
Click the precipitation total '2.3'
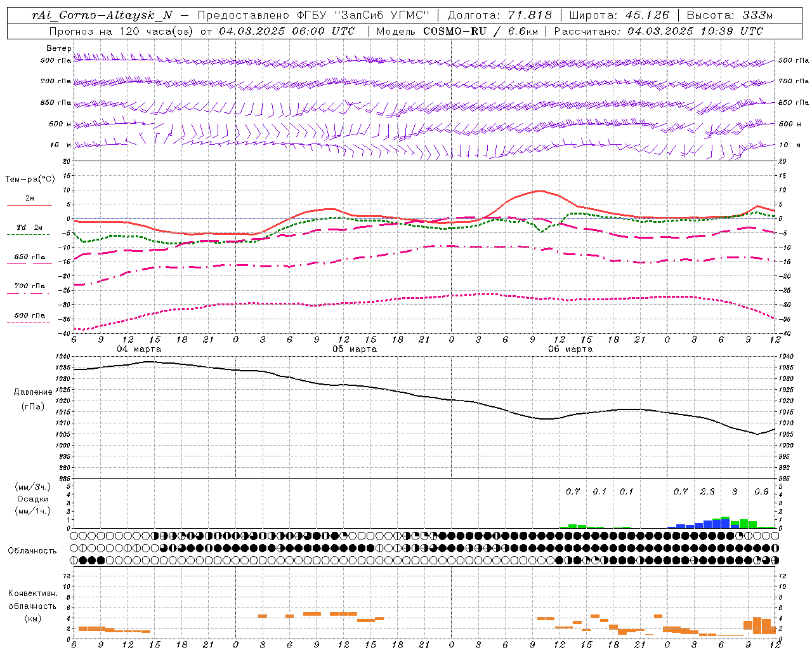[x=707, y=491]
